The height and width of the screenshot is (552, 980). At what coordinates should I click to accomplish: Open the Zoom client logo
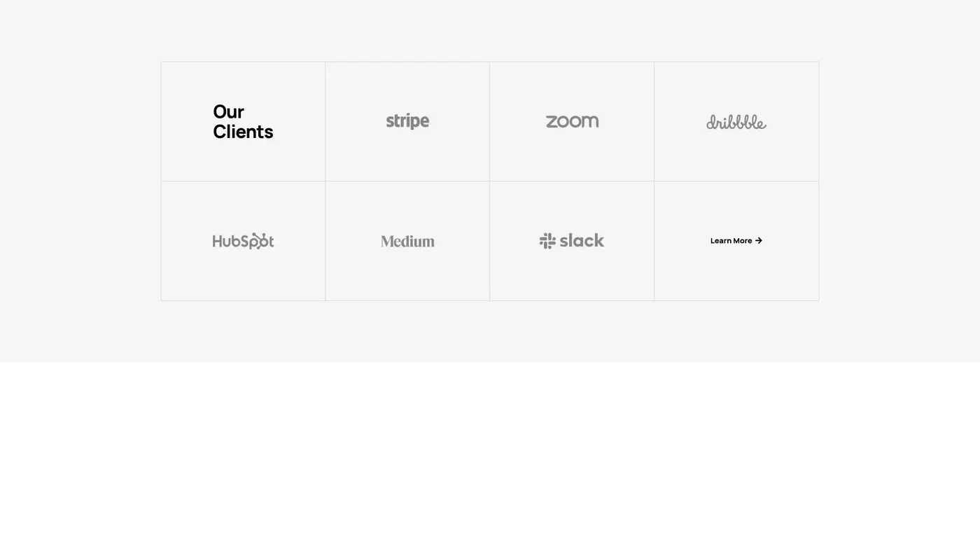tap(572, 121)
